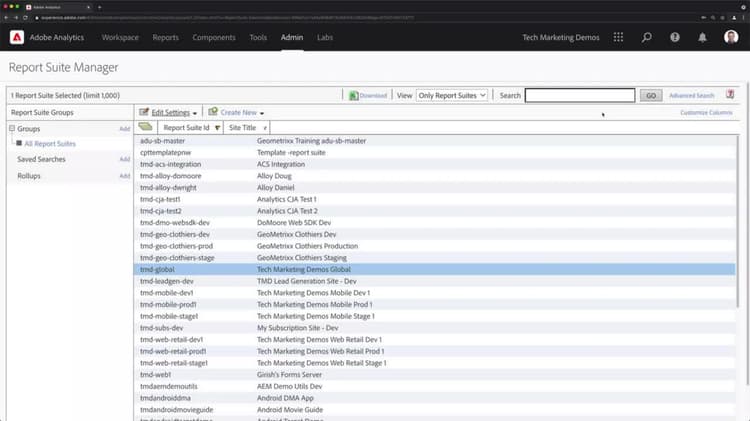Click the browser back arrow
Screen dimensions: 750x421
click(6, 18)
